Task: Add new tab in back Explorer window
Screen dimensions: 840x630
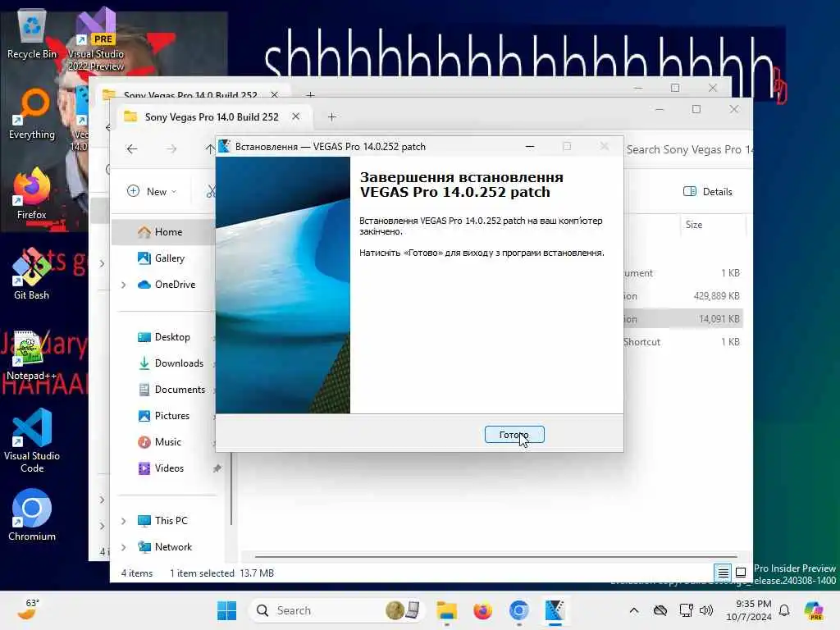Action: coord(311,95)
